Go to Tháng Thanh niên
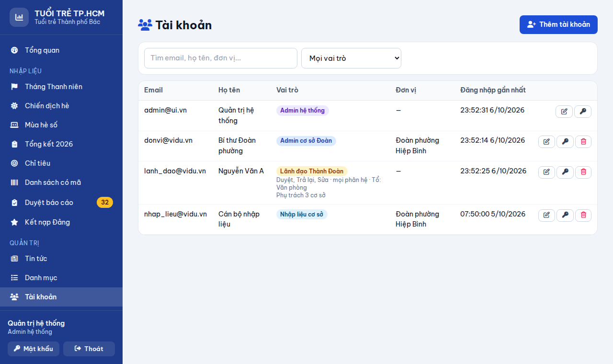Viewport: 613px width, 364px height. (61, 87)
